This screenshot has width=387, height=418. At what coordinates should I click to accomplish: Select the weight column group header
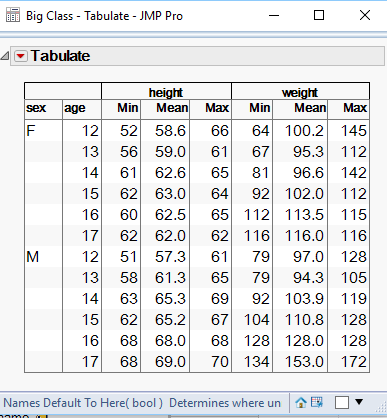(300, 92)
